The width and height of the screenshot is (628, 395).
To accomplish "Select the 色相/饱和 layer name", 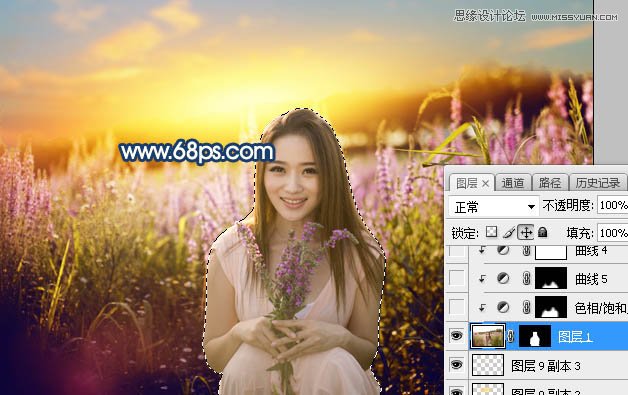I will [601, 308].
